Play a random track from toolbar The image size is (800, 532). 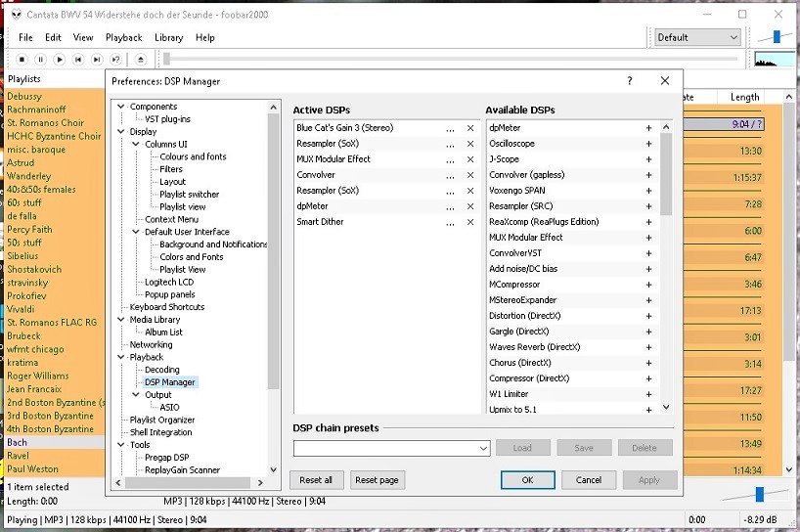coord(115,60)
